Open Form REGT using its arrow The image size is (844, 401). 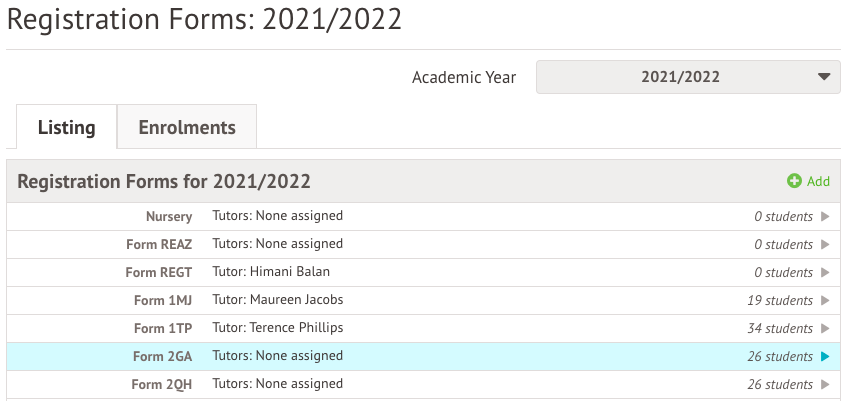[x=825, y=272]
